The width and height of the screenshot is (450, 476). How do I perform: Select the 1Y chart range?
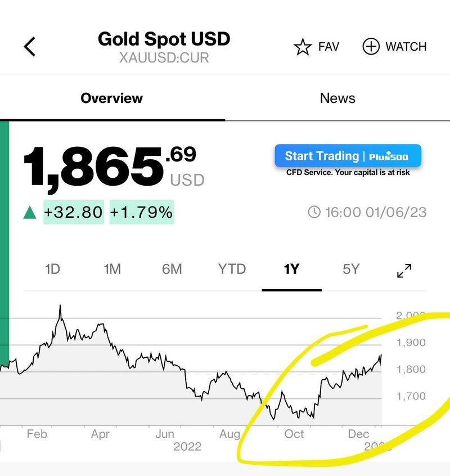[x=291, y=269]
